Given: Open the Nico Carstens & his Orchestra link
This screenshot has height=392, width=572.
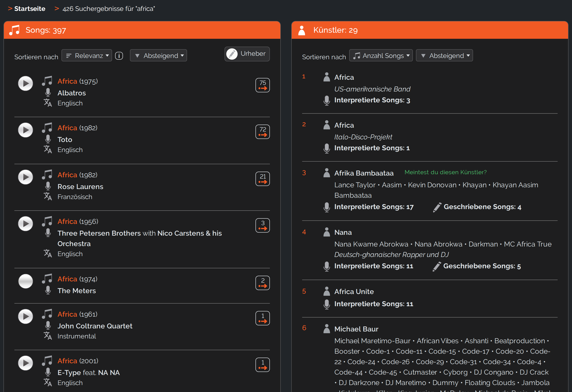Looking at the screenshot, I should click(140, 238).
